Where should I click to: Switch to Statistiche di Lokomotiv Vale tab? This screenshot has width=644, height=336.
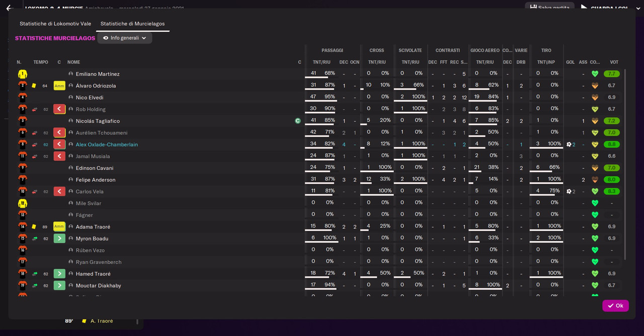[x=55, y=24]
